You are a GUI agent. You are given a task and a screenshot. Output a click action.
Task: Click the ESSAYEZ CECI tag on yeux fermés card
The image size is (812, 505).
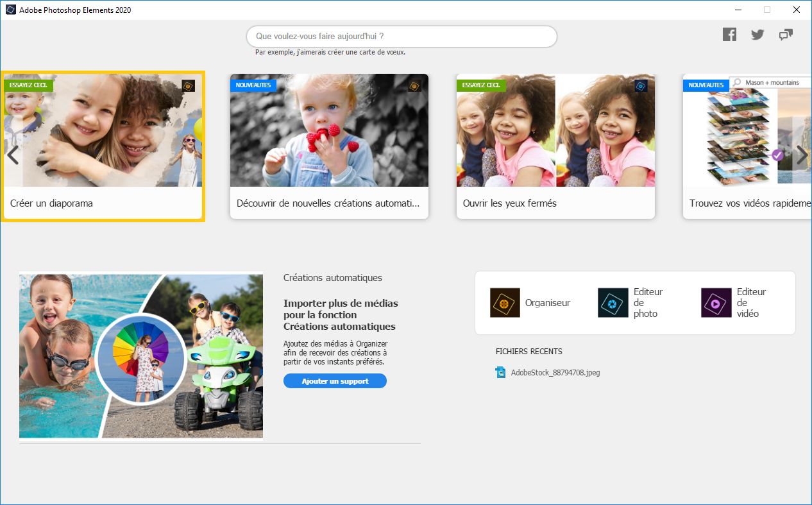pos(482,85)
